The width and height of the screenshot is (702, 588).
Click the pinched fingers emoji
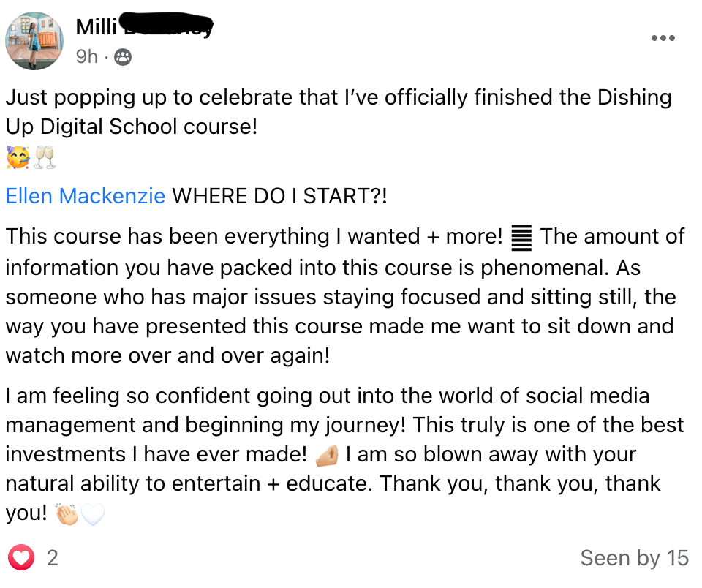(x=327, y=455)
